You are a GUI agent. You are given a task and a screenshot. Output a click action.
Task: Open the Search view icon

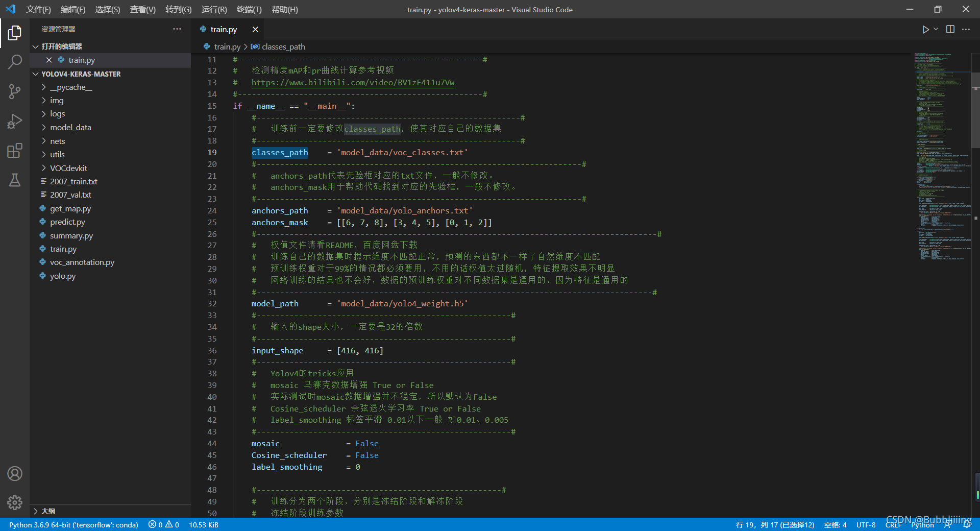pyautogui.click(x=15, y=62)
